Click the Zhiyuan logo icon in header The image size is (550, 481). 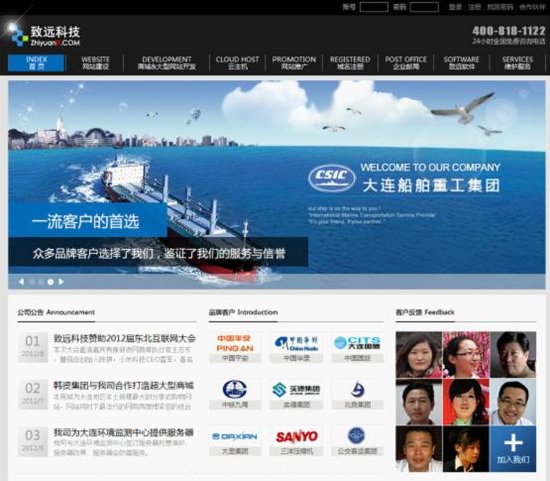(x=18, y=36)
